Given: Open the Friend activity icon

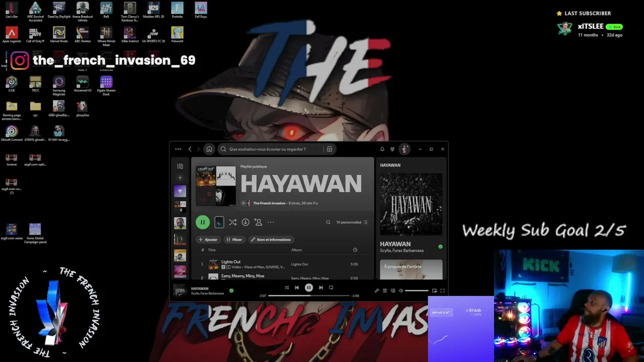Looking at the screenshot, I should click(x=392, y=149).
